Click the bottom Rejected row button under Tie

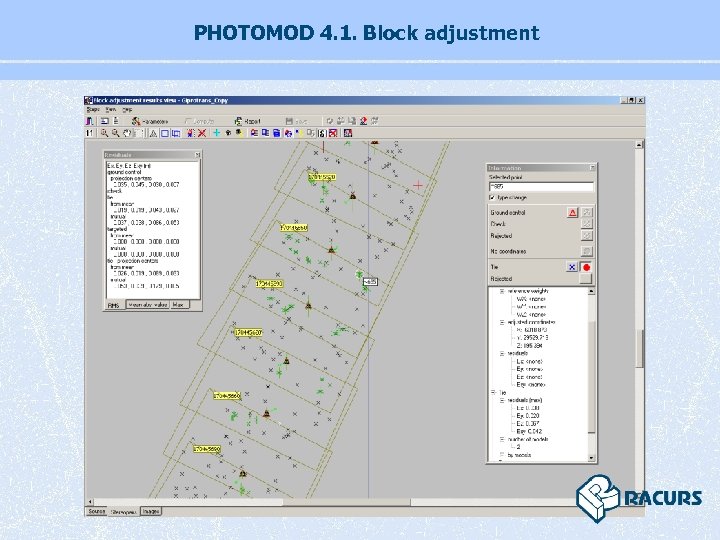click(586, 279)
